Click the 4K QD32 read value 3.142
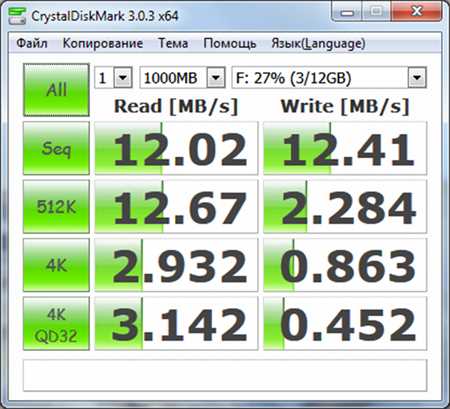The height and width of the screenshot is (409, 450). point(176,324)
